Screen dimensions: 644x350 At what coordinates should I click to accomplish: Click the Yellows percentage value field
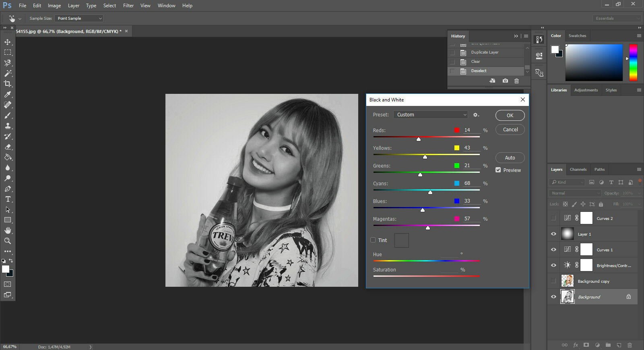tap(471, 148)
